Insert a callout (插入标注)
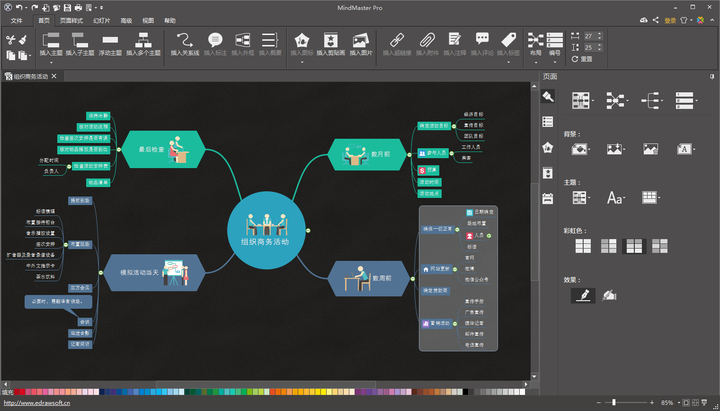 point(215,45)
